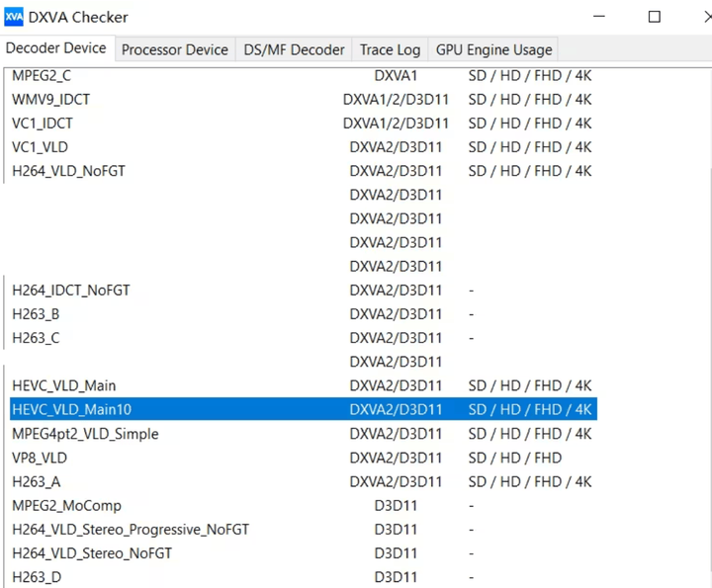Click the DXVA1 value for MPEG2_C
This screenshot has width=712, height=588.
396,75
